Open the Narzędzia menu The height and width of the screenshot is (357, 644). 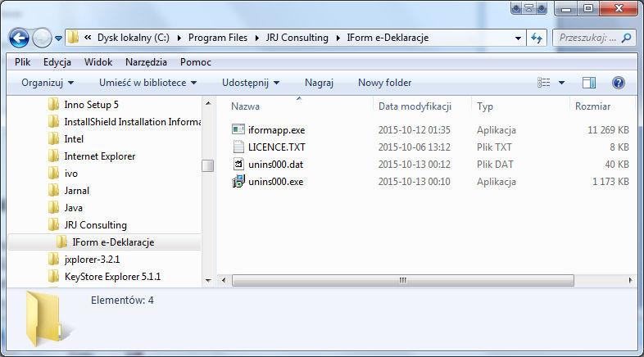pos(146,62)
